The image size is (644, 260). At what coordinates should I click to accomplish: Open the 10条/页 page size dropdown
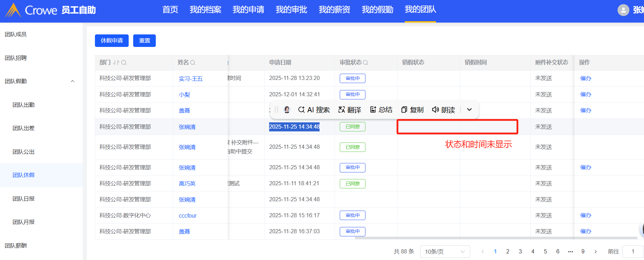click(x=445, y=252)
